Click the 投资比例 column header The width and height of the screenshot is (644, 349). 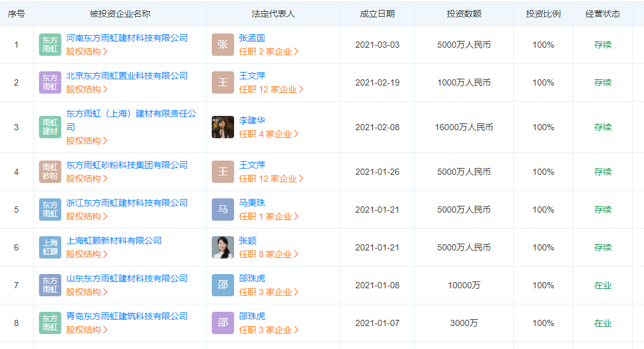click(x=543, y=13)
